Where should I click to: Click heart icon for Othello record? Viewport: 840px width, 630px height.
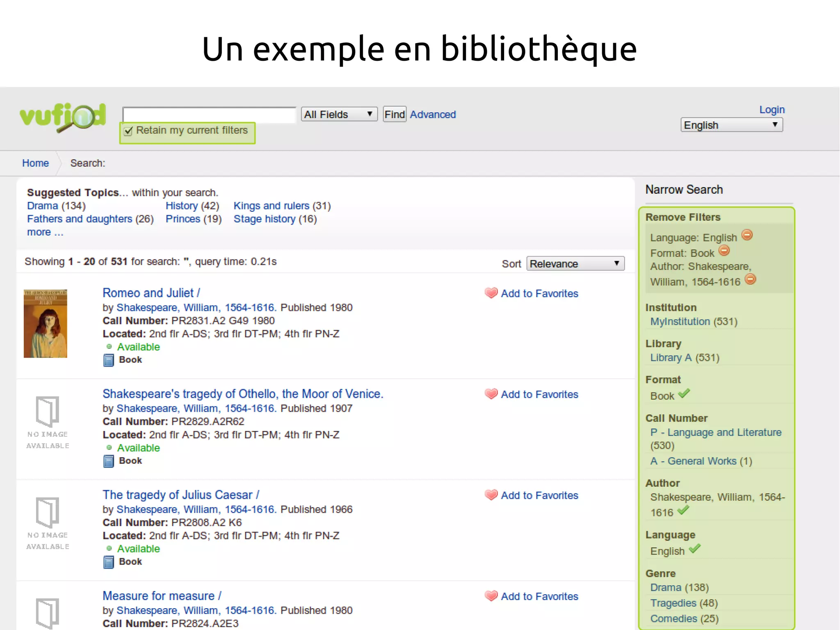click(x=491, y=394)
